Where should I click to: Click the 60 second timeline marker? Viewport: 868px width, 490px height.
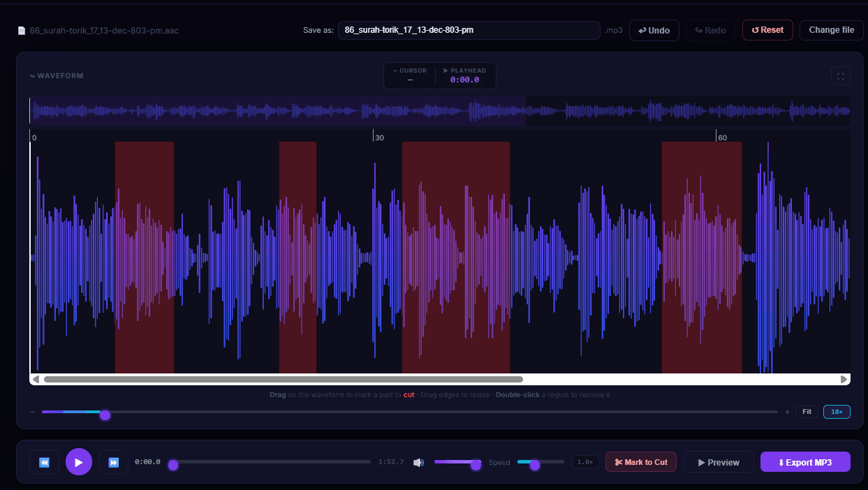pyautogui.click(x=723, y=138)
